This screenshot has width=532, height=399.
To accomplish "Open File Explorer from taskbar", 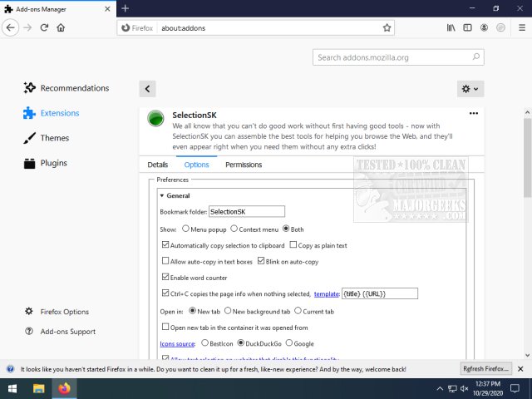I will coord(39,388).
